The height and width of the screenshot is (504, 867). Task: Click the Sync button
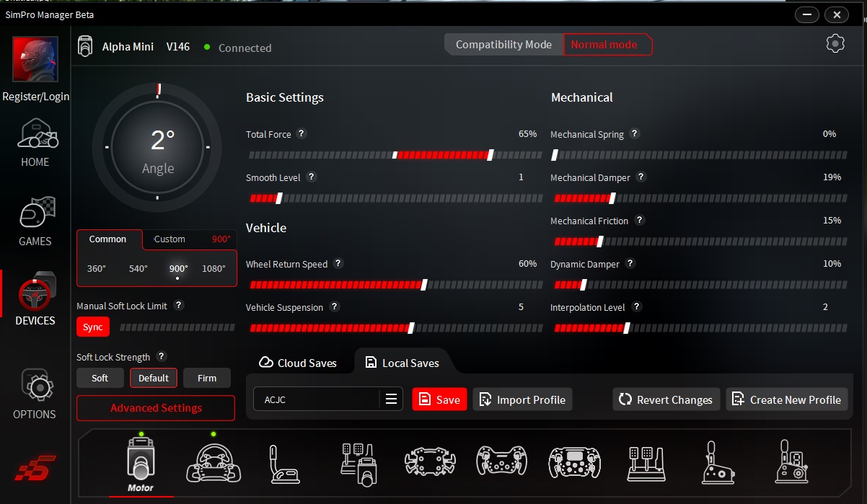pos(93,327)
